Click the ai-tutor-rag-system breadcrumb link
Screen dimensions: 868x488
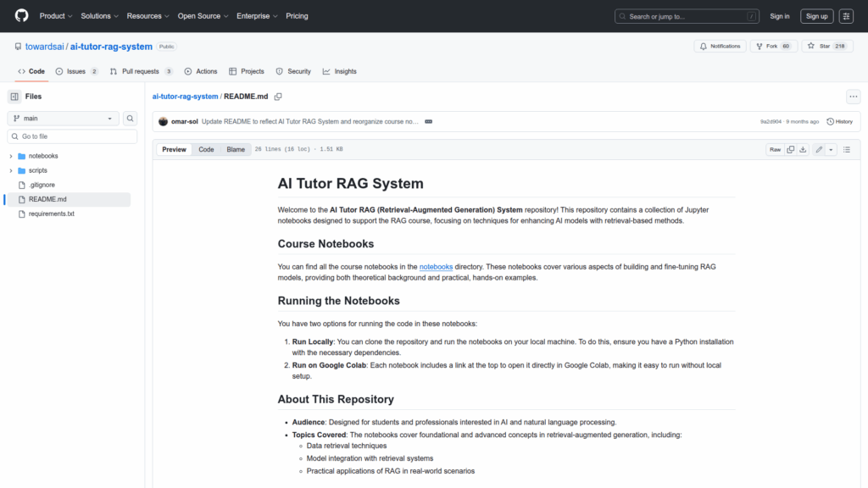(x=185, y=97)
